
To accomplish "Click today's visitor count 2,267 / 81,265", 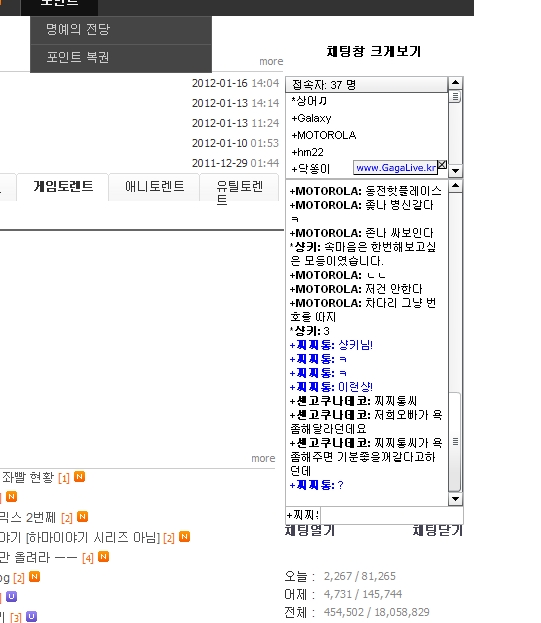I will click(x=359, y=576).
